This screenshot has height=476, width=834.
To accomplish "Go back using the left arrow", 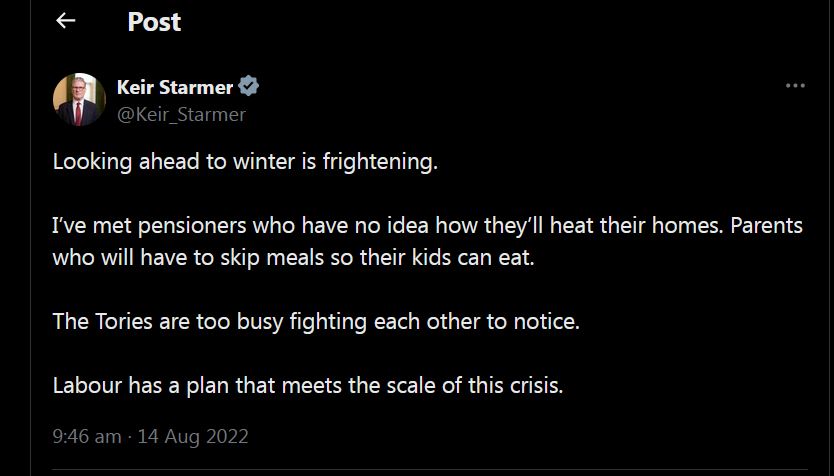I will click(x=66, y=21).
